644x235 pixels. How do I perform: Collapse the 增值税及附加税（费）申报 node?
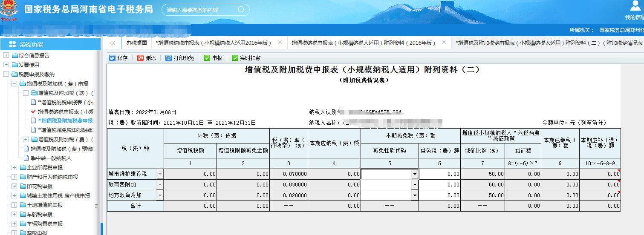point(14,83)
